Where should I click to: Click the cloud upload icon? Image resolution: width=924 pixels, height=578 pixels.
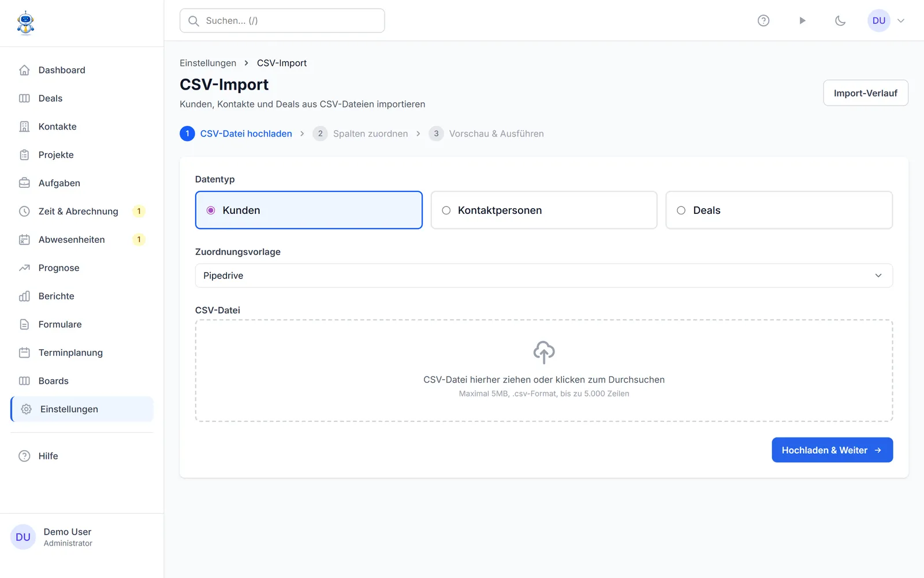tap(544, 352)
